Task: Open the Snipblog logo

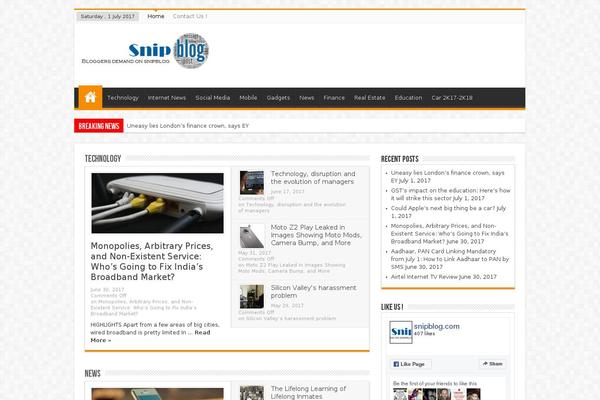Action: (145, 51)
